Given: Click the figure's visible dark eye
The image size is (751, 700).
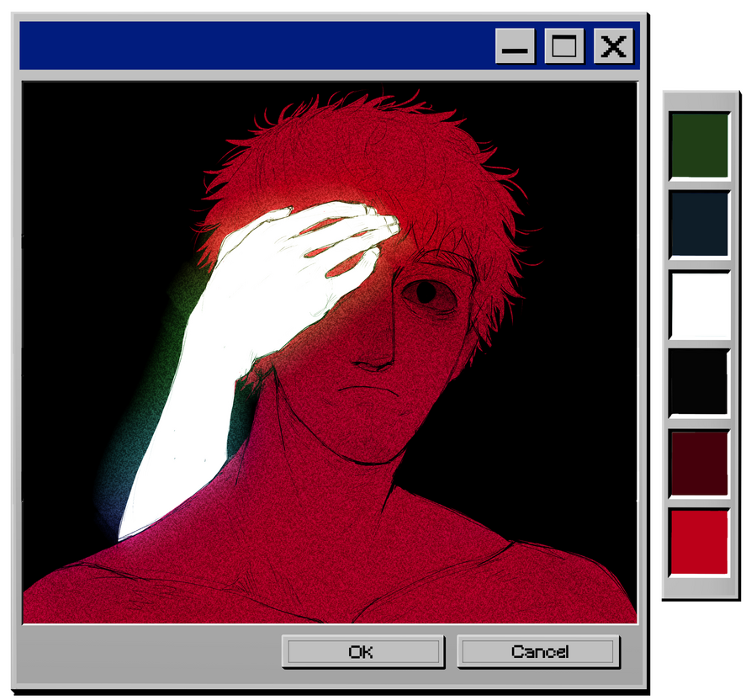Looking at the screenshot, I should click(426, 293).
